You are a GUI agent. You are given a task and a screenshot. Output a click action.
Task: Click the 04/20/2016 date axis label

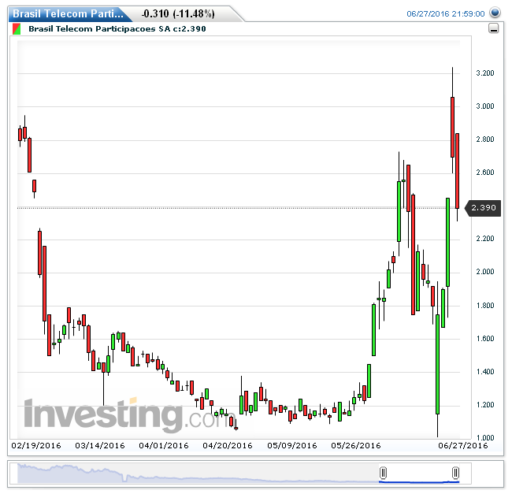tap(227, 446)
